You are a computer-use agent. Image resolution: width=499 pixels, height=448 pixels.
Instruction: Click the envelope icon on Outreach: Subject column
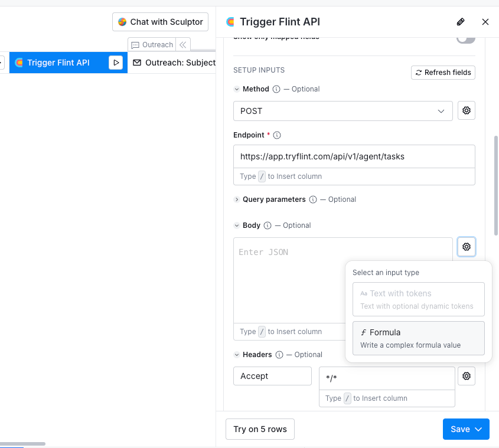[x=137, y=62]
